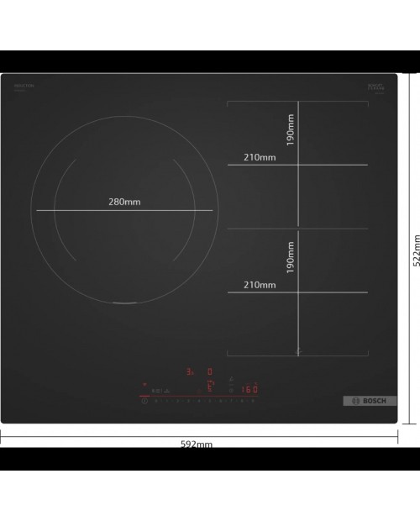Click the Induction label in the top-left corner
This screenshot has height=521, width=420.
[24, 86]
